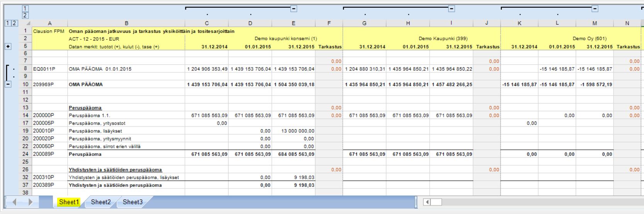Collapse the column group above column E
Image resolution: width=644 pixels, height=214 pixels.
tap(294, 8)
